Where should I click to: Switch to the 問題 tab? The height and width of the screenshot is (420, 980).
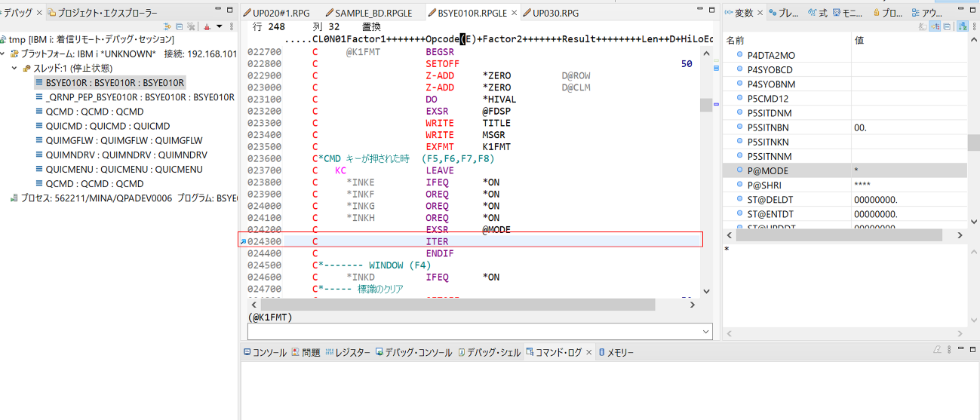pyautogui.click(x=306, y=352)
